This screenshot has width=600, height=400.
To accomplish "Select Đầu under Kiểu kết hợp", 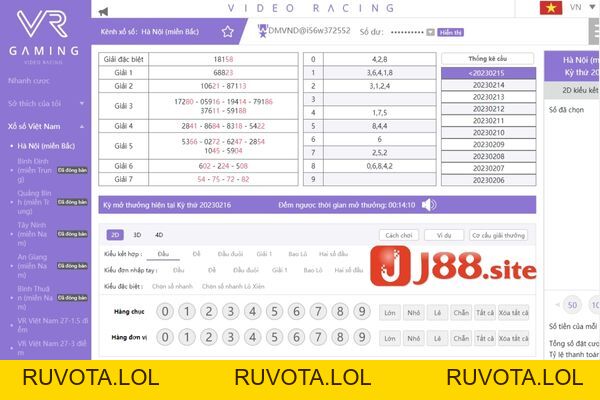I will tap(163, 254).
